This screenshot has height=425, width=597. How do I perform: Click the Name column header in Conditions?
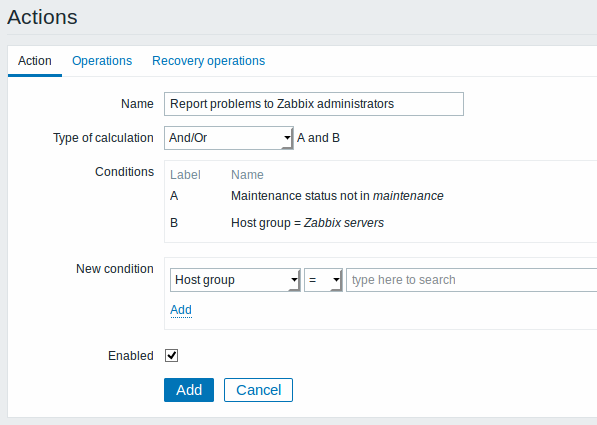[247, 175]
